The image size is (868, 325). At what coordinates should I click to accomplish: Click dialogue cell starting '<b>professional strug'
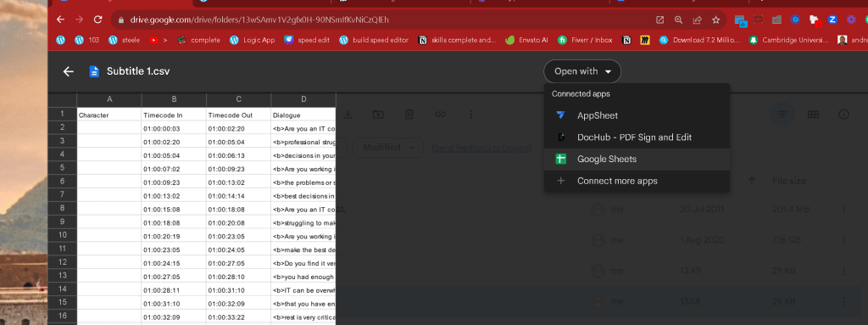pyautogui.click(x=303, y=142)
